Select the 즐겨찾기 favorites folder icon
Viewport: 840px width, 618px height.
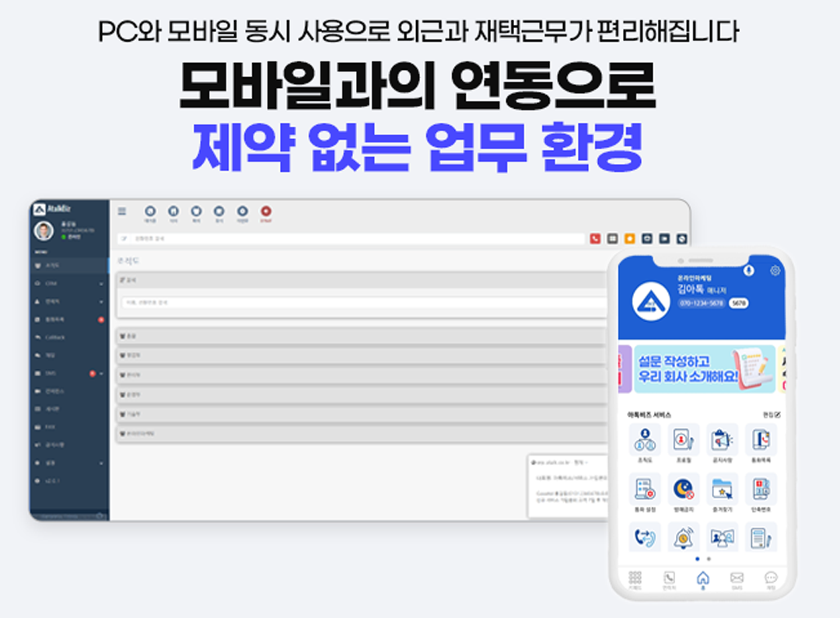[x=722, y=489]
